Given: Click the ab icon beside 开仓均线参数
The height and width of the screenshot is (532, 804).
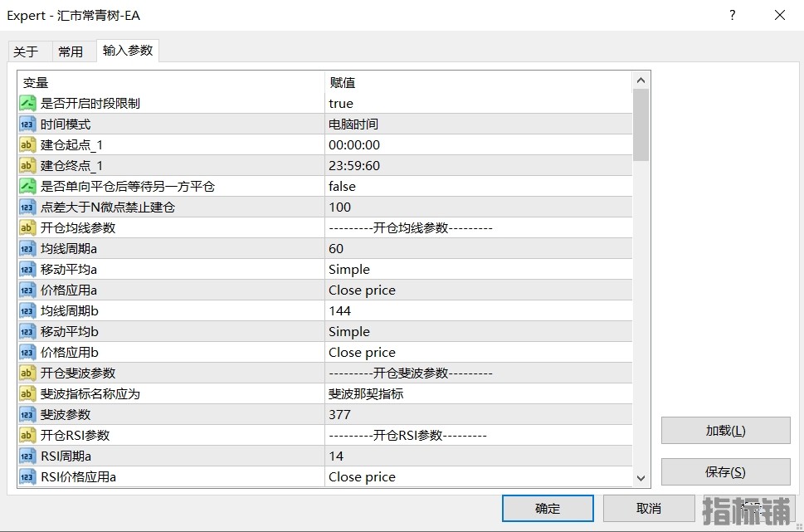Looking at the screenshot, I should point(27,227).
